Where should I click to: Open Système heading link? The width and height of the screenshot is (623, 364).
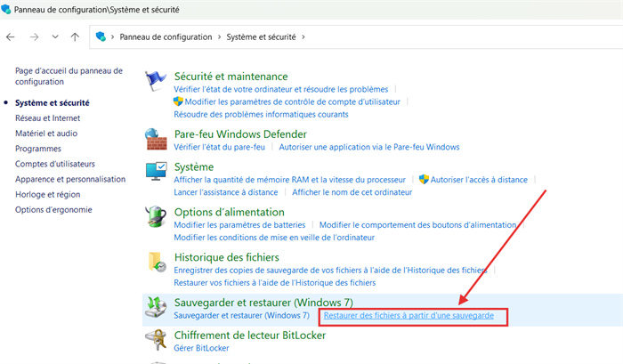[194, 167]
